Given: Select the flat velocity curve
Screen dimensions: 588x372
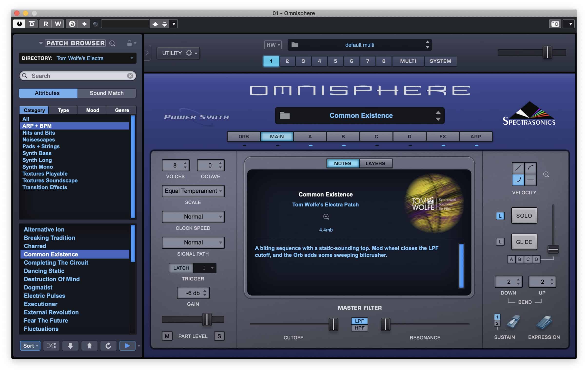Looking at the screenshot, I should [530, 180].
